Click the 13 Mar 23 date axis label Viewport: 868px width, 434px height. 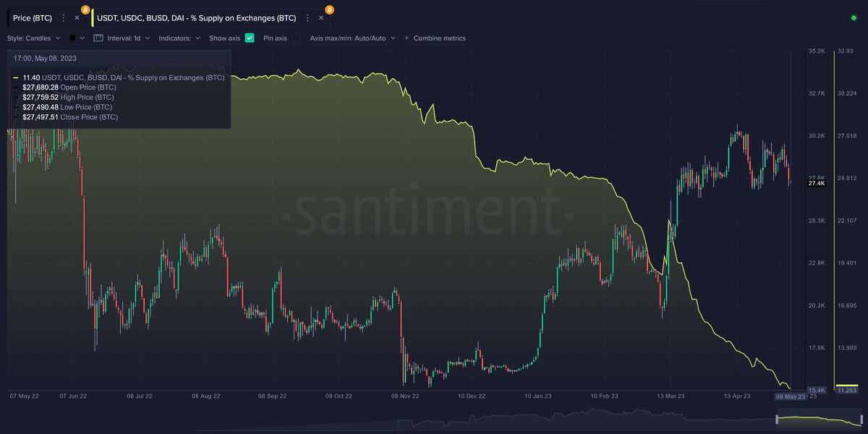point(671,396)
